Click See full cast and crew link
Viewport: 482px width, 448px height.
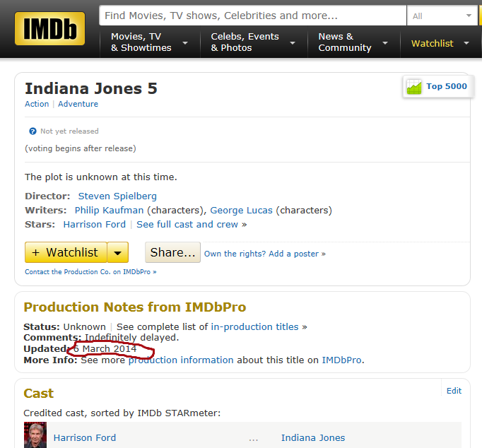187,224
